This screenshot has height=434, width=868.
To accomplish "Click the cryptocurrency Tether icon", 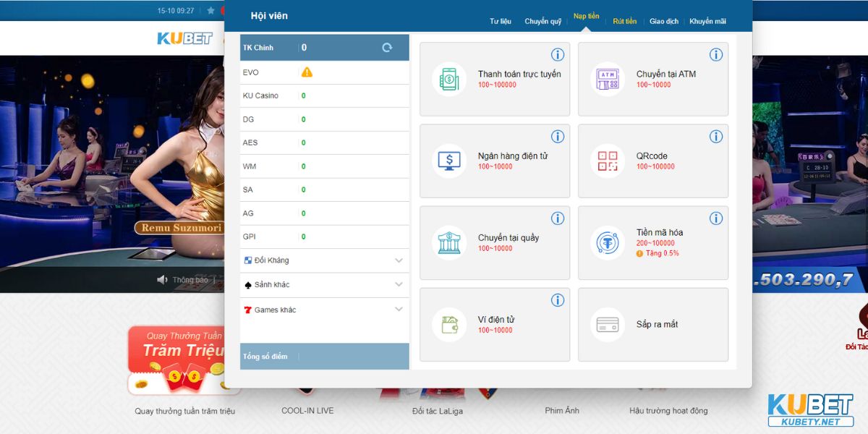I will (608, 242).
